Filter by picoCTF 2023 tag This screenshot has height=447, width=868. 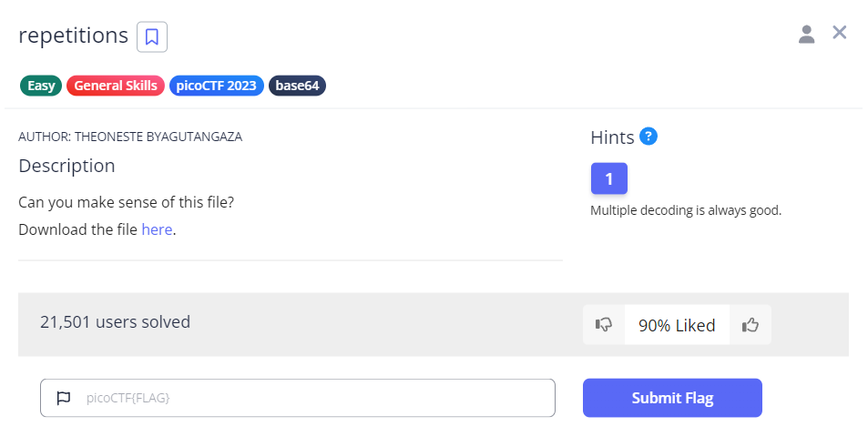pos(217,86)
